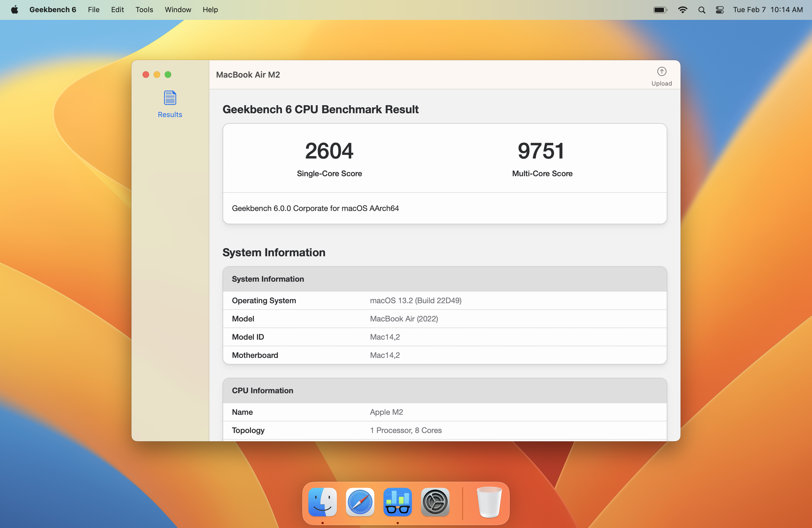This screenshot has width=812, height=528.
Task: Click the large System Information section heading
Action: (x=274, y=252)
